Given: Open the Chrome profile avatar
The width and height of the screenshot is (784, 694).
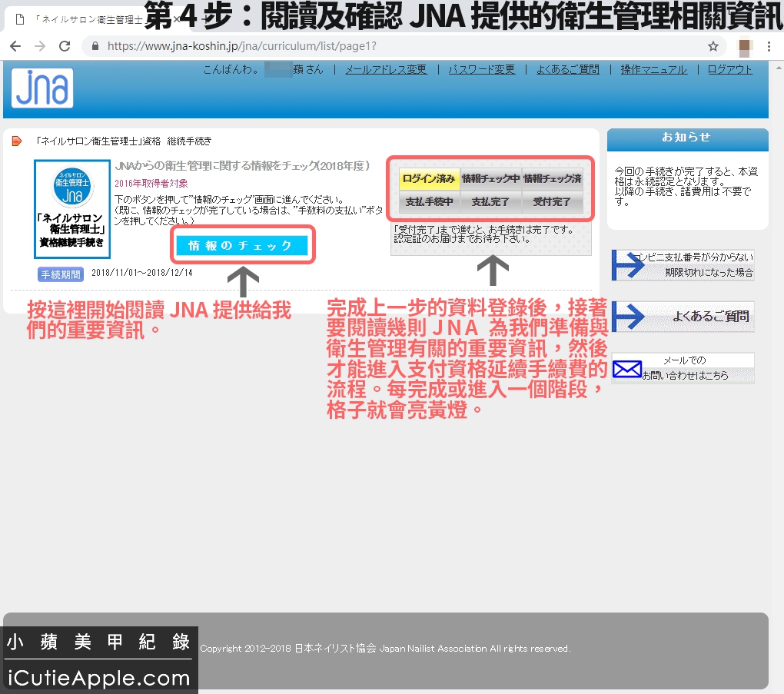Looking at the screenshot, I should tap(745, 47).
